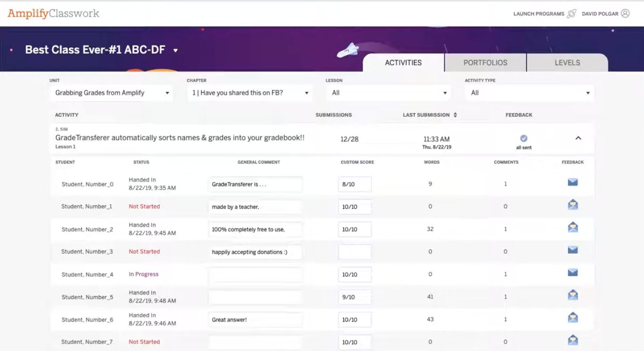Click the AmplifyClasswork logo
The width and height of the screenshot is (644, 351).
click(52, 13)
